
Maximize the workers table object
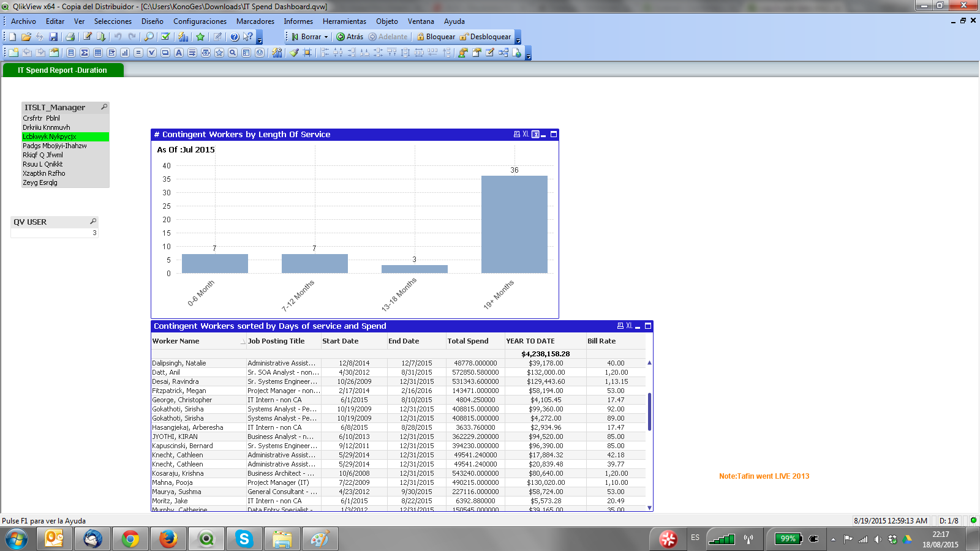648,326
